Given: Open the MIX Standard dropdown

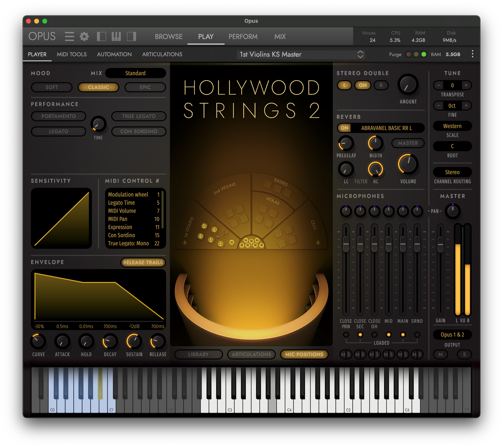Looking at the screenshot, I should pyautogui.click(x=135, y=73).
